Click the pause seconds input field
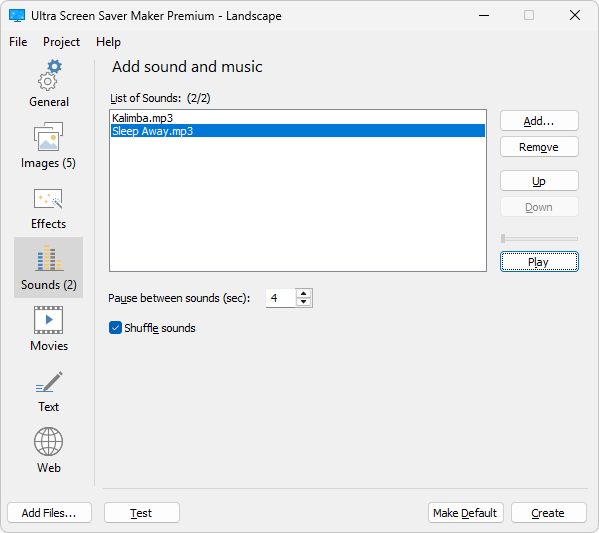The image size is (599, 533). [x=281, y=298]
